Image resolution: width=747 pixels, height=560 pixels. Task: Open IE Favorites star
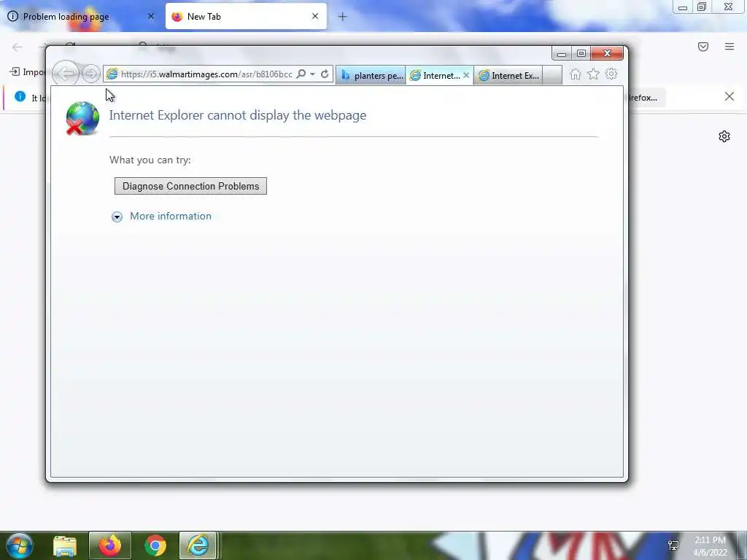[593, 74]
